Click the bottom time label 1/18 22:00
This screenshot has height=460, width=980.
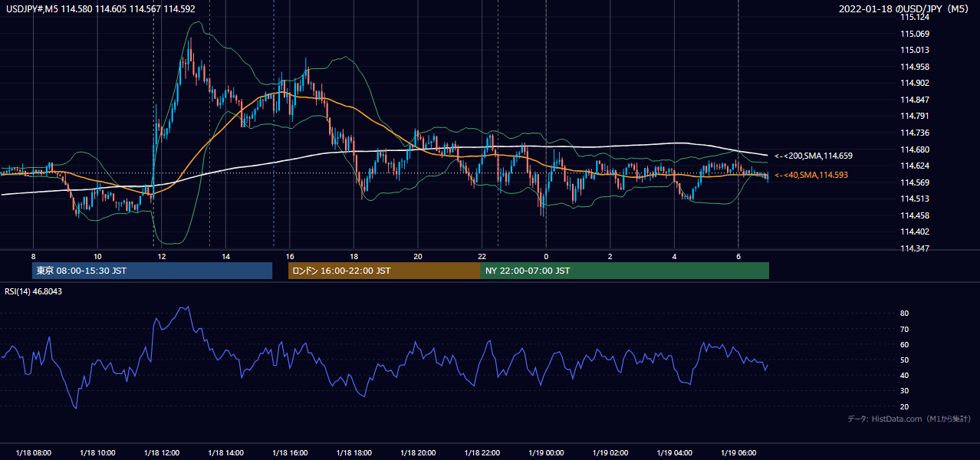pyautogui.click(x=482, y=453)
